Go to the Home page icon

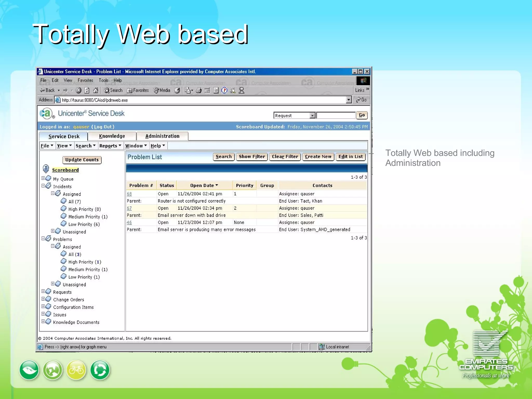coord(96,90)
